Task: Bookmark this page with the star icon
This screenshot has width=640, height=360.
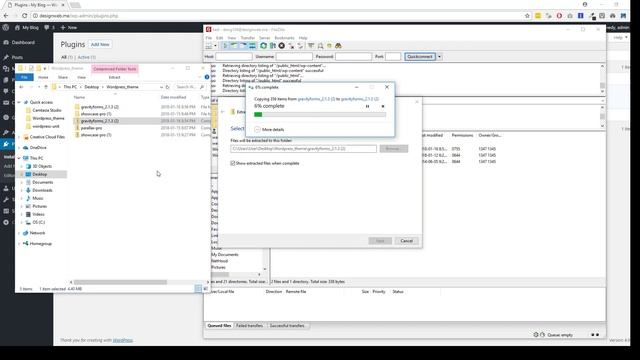Action: pos(527,16)
